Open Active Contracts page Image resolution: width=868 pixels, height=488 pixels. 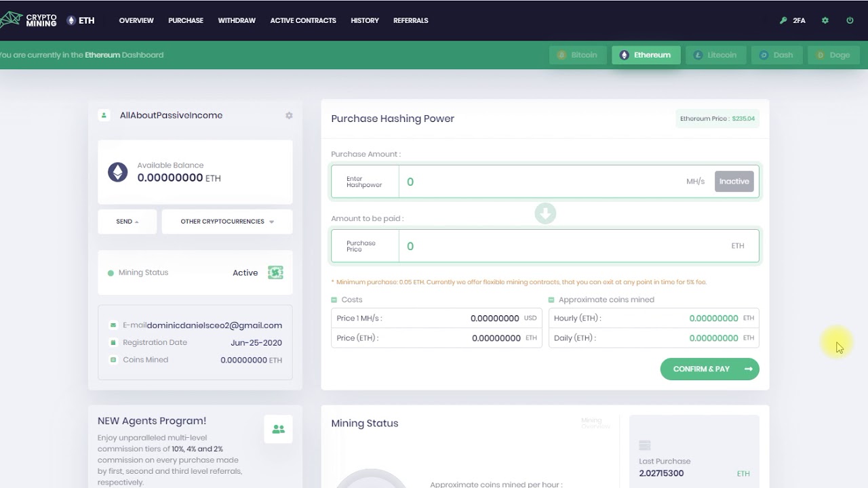(303, 20)
